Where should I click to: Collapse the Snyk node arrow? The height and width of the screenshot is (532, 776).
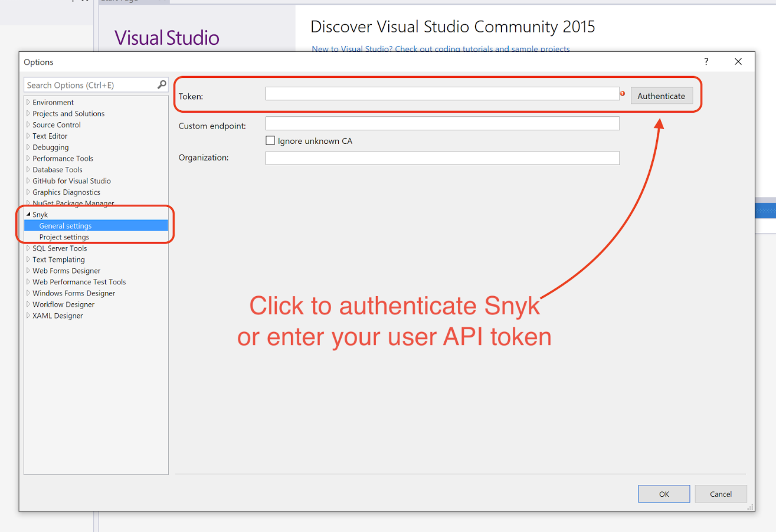[x=28, y=215]
